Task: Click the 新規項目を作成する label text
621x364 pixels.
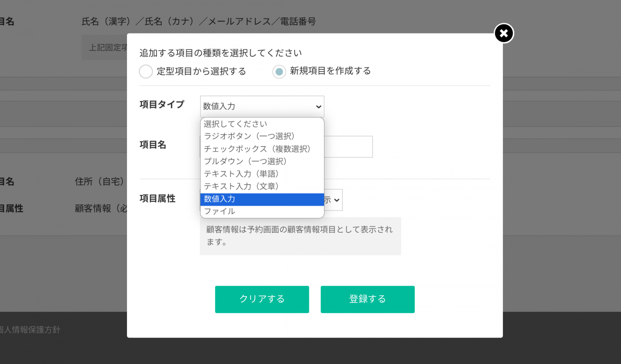Action: (330, 71)
